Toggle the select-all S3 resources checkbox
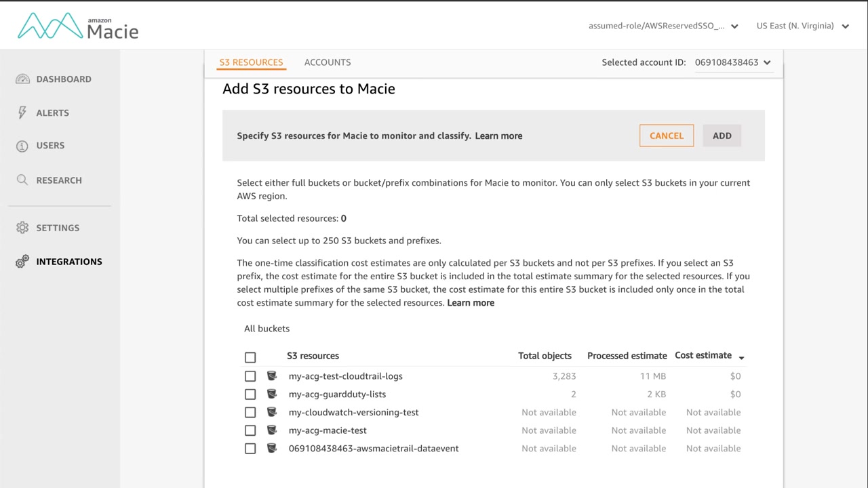The height and width of the screenshot is (488, 868). pos(250,357)
